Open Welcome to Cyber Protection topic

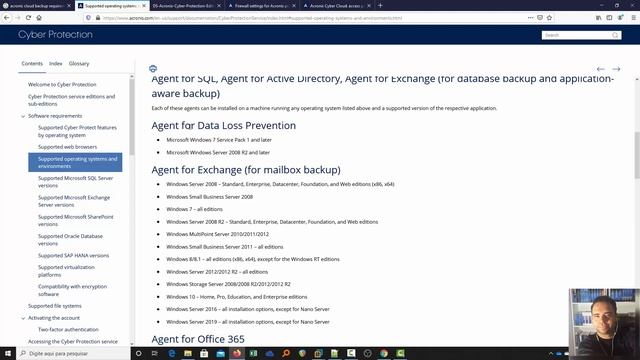(62, 84)
